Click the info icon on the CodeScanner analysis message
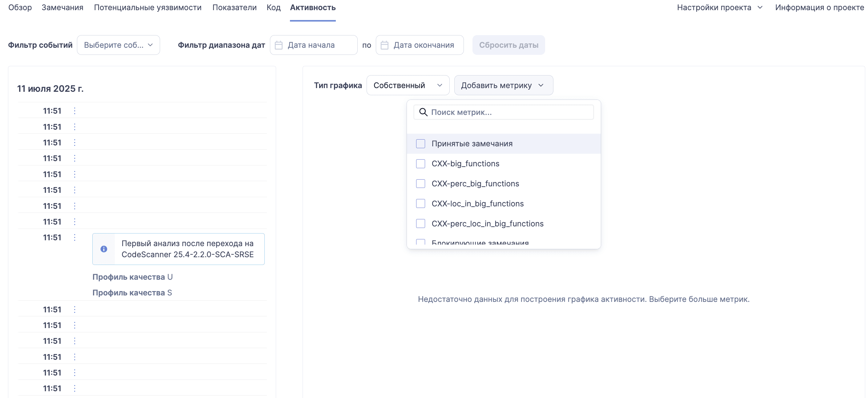Image resolution: width=868 pixels, height=398 pixels. [104, 249]
